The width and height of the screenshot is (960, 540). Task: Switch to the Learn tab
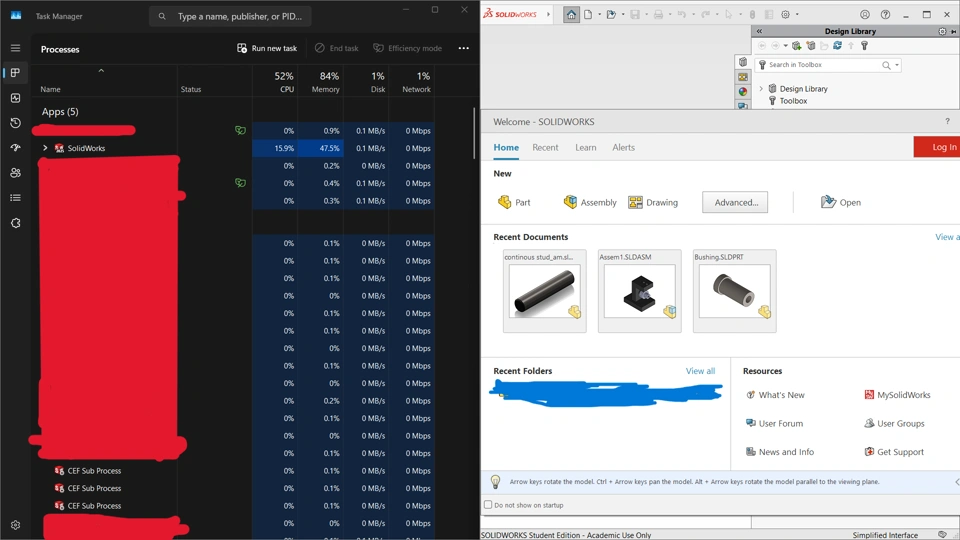(x=585, y=147)
